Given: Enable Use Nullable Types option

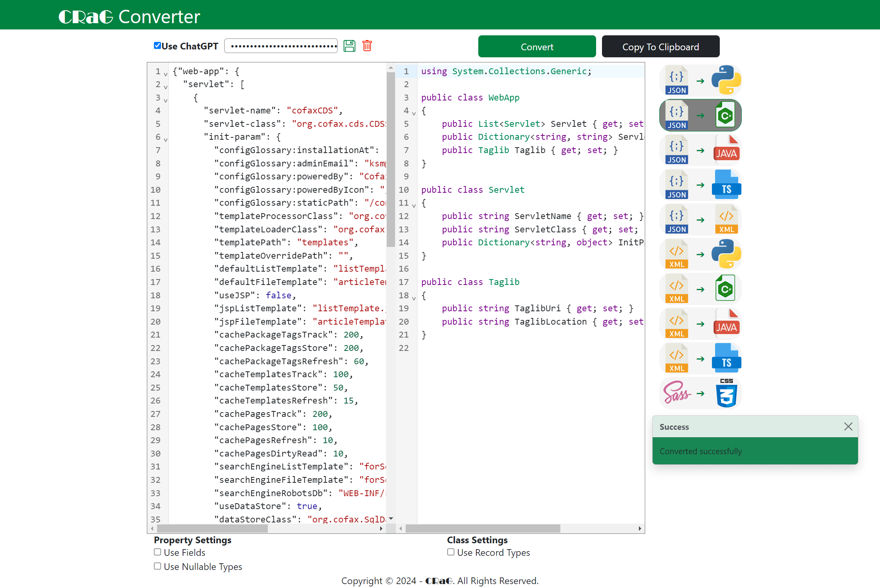Looking at the screenshot, I should click(x=157, y=566).
